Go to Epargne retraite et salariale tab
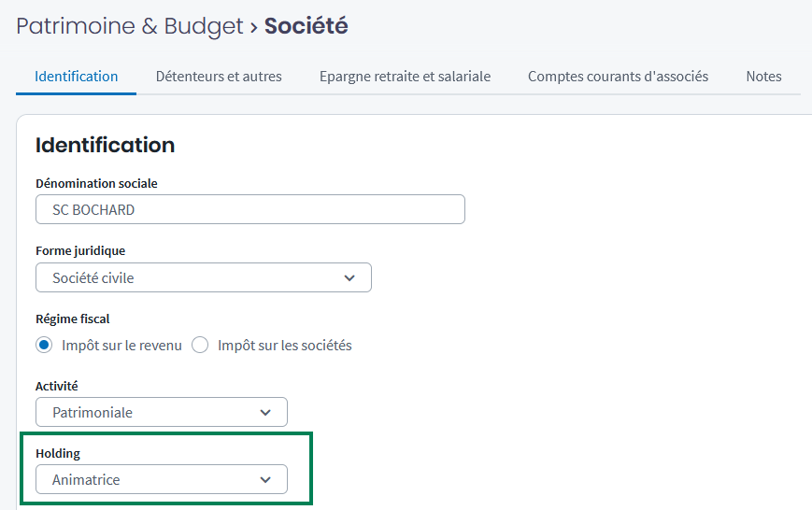 [405, 77]
